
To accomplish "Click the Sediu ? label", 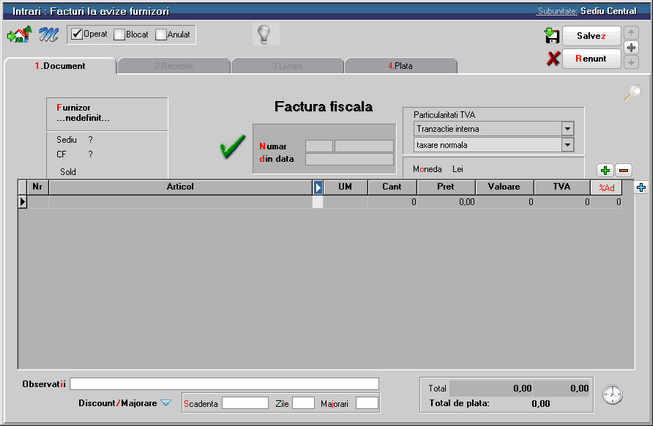I will [x=75, y=140].
